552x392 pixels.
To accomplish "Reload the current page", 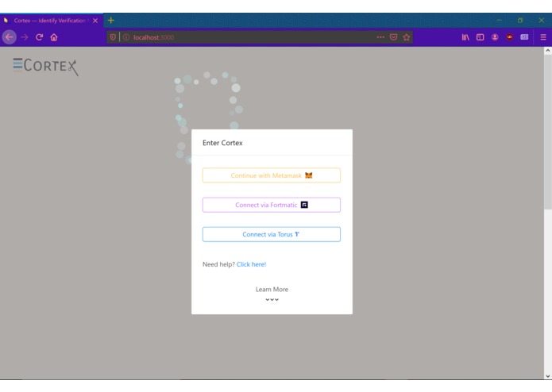I will (x=40, y=37).
